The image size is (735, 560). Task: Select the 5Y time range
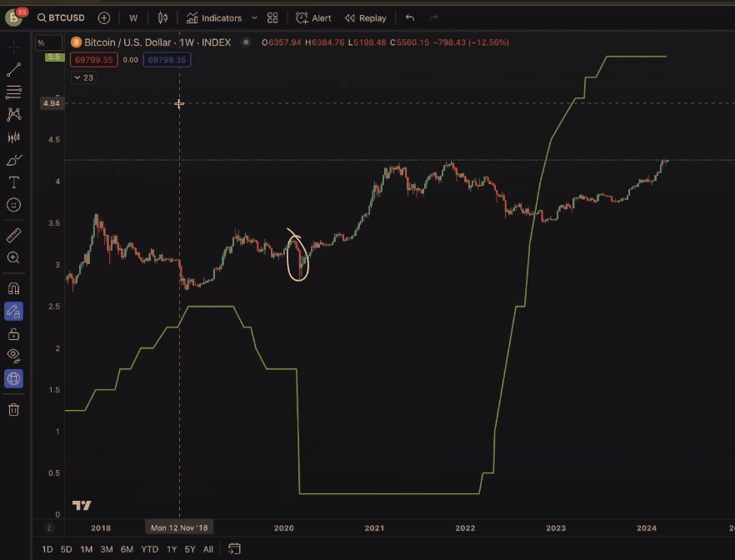(x=190, y=549)
